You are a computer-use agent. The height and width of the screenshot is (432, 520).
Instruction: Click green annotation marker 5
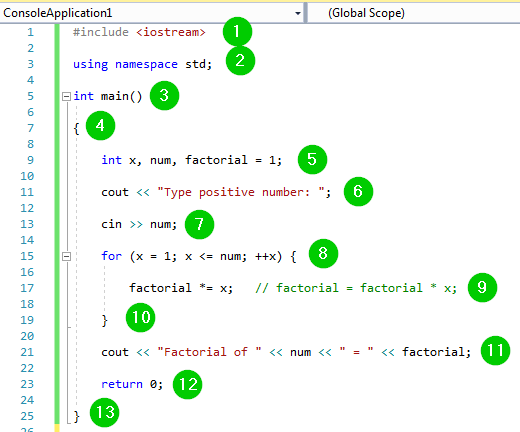[x=312, y=159]
